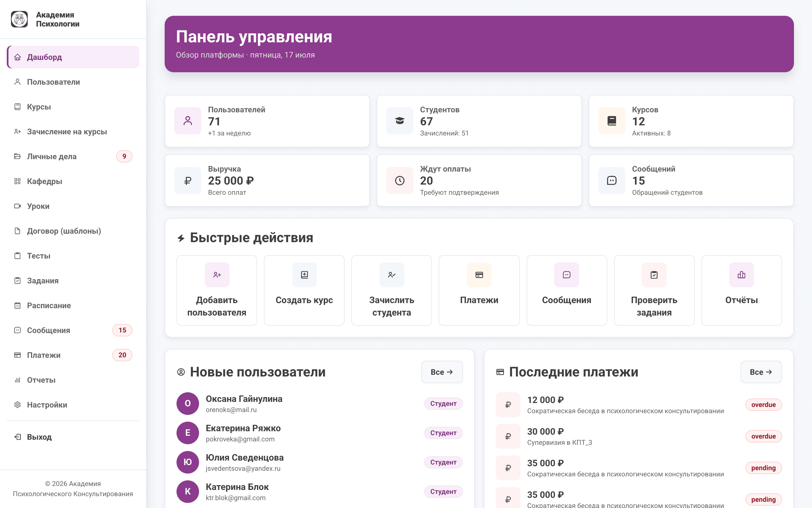The height and width of the screenshot is (508, 812).
Task: Click the chat icon next to Сообщения in sidebar
Action: 17,330
